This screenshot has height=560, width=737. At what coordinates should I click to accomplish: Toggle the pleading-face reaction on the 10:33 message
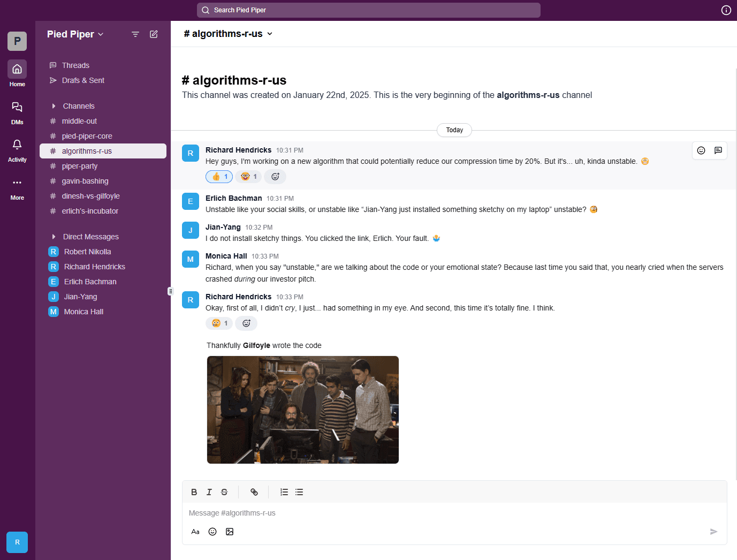click(x=219, y=323)
